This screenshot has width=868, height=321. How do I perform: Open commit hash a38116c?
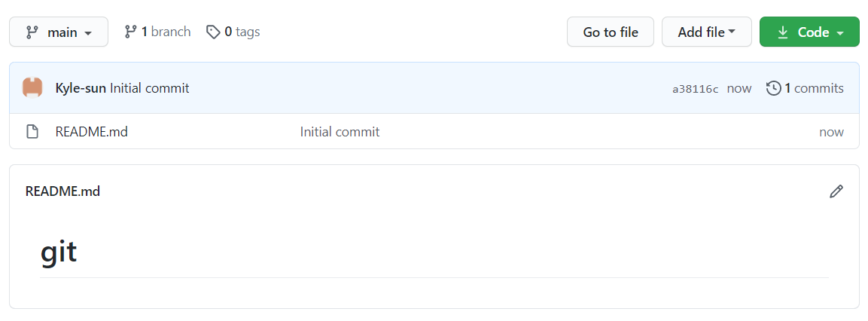[695, 89]
